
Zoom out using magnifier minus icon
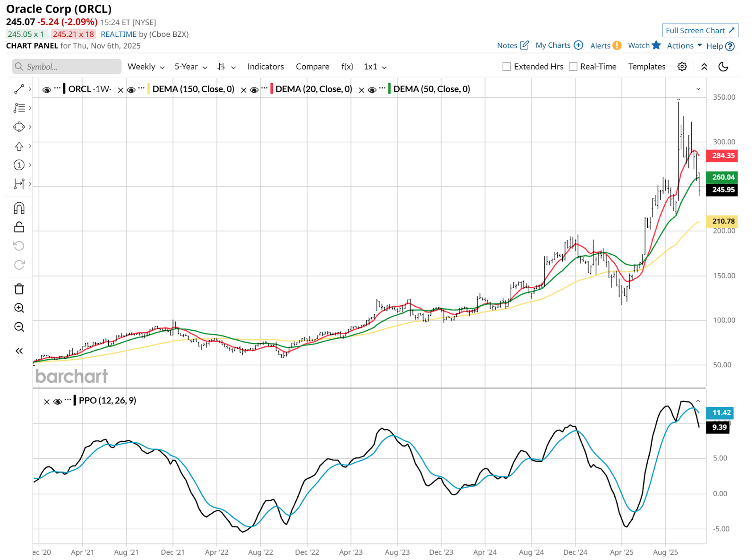[19, 327]
